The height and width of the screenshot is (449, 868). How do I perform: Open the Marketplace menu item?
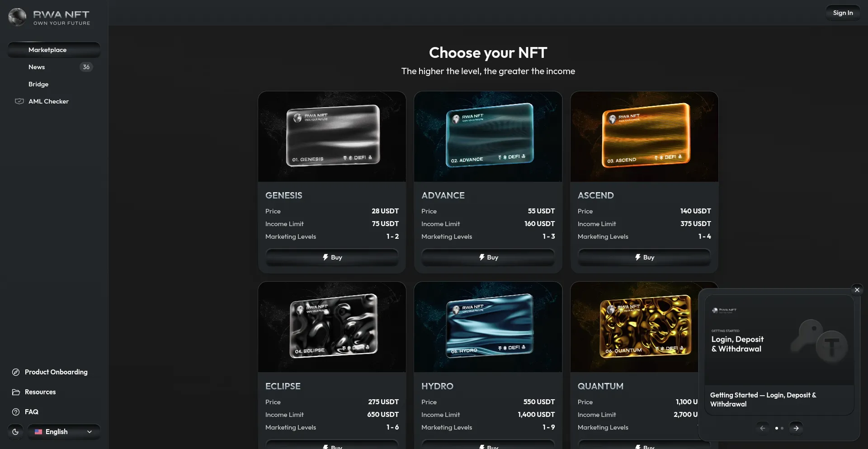coord(54,50)
